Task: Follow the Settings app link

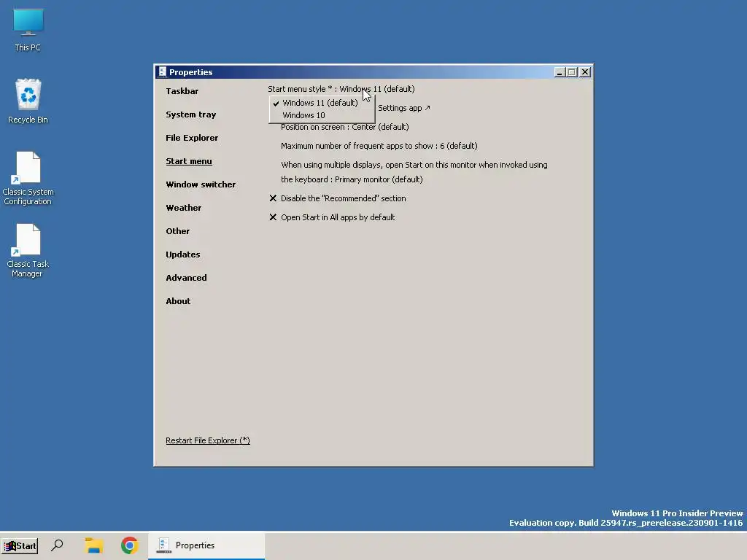Action: 404,108
